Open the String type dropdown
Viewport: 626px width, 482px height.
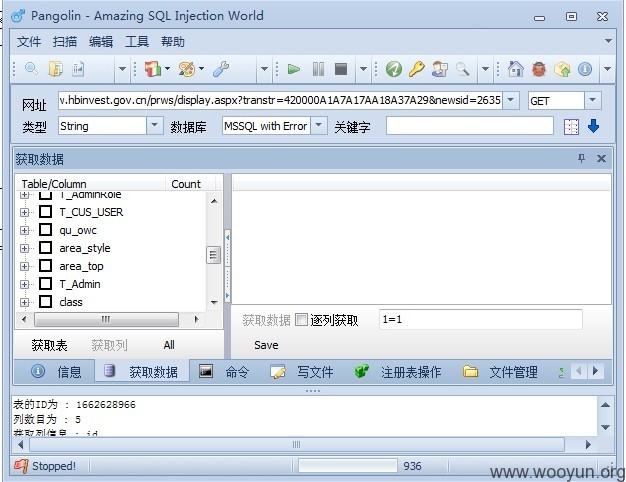[155, 126]
